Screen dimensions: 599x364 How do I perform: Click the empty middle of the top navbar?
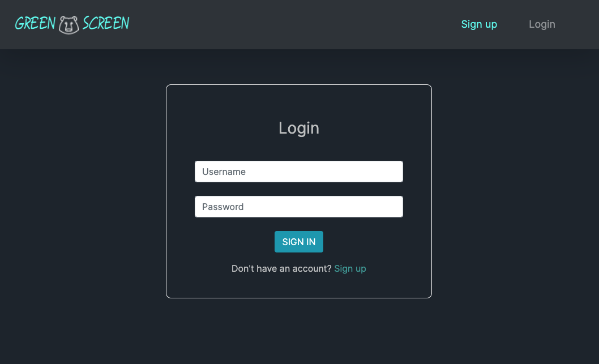pos(294,24)
